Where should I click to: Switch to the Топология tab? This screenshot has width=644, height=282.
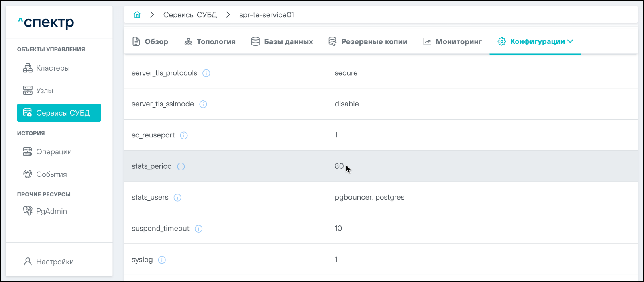[210, 42]
